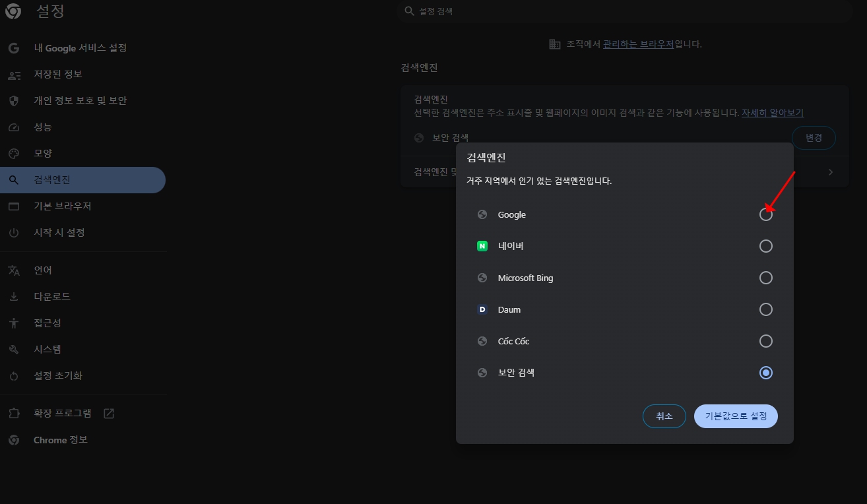Click the green Naver N icon
The image size is (867, 504).
tap(482, 246)
